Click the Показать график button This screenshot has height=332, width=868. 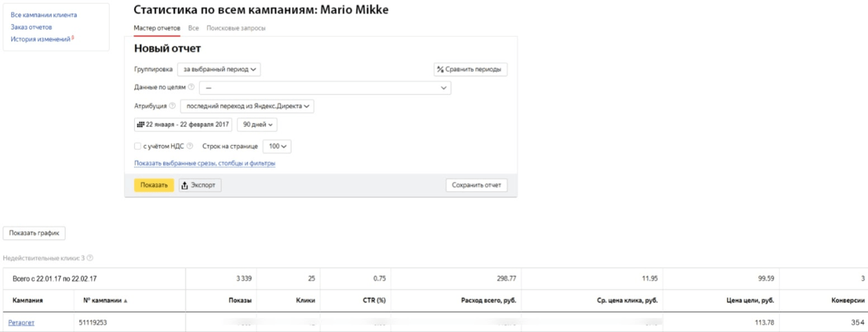pos(34,233)
